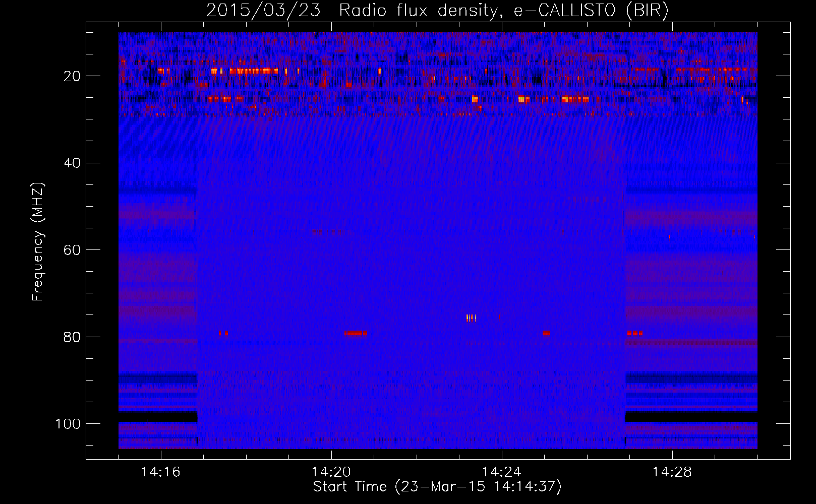This screenshot has width=816, height=504.
Task: Click the 60 frequency tick label
Action: coord(73,250)
